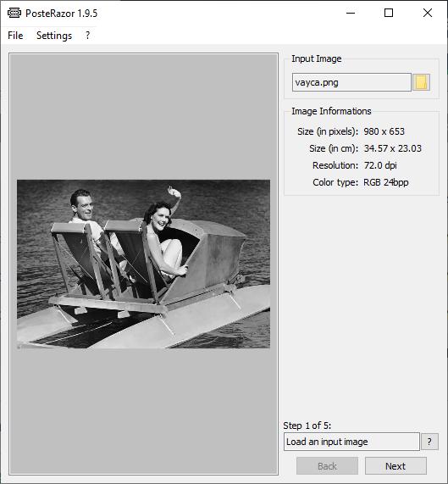The width and height of the screenshot is (448, 484).
Task: Click the step help question mark button
Action: coord(429,442)
